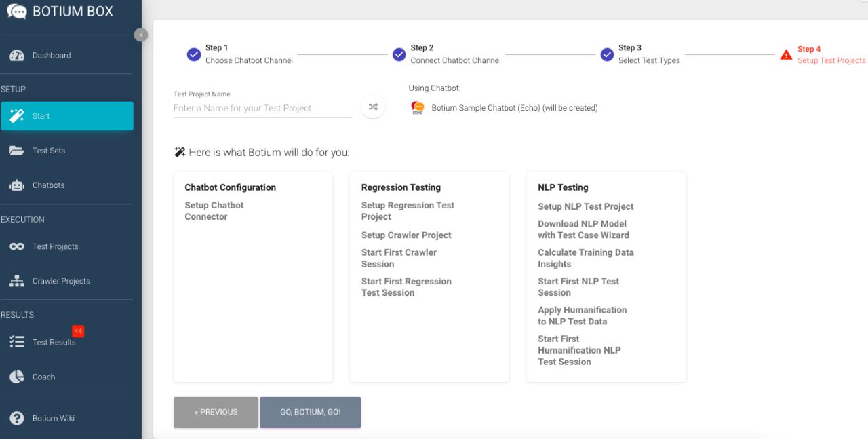Open the Dashboard via its speedometer icon

17,55
